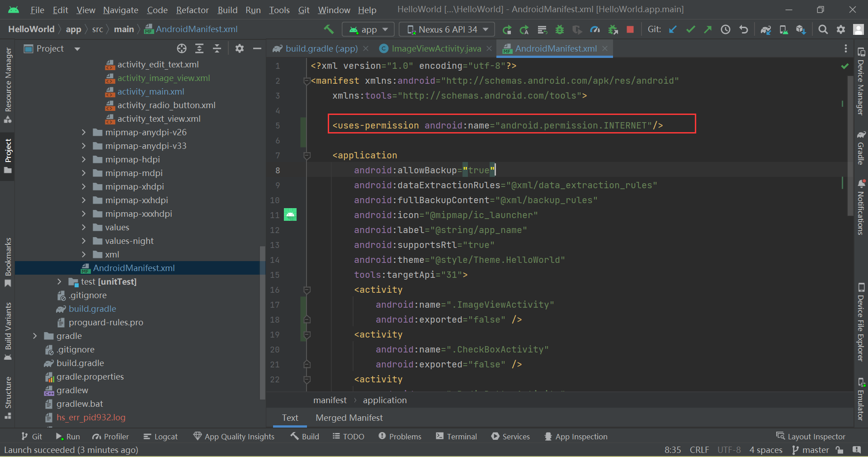Image resolution: width=868 pixels, height=457 pixels.
Task: Open the SDK Manager icon
Action: [x=801, y=29]
